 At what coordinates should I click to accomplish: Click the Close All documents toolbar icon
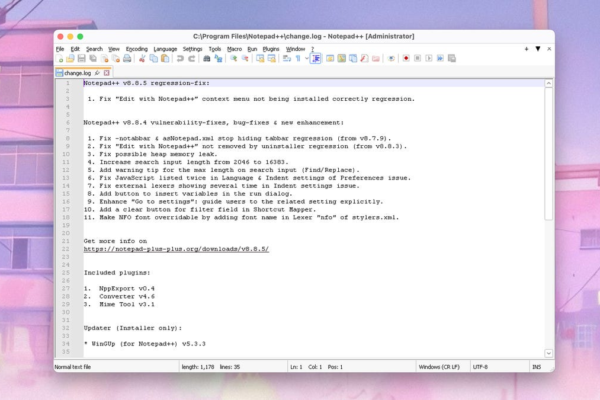click(116, 59)
